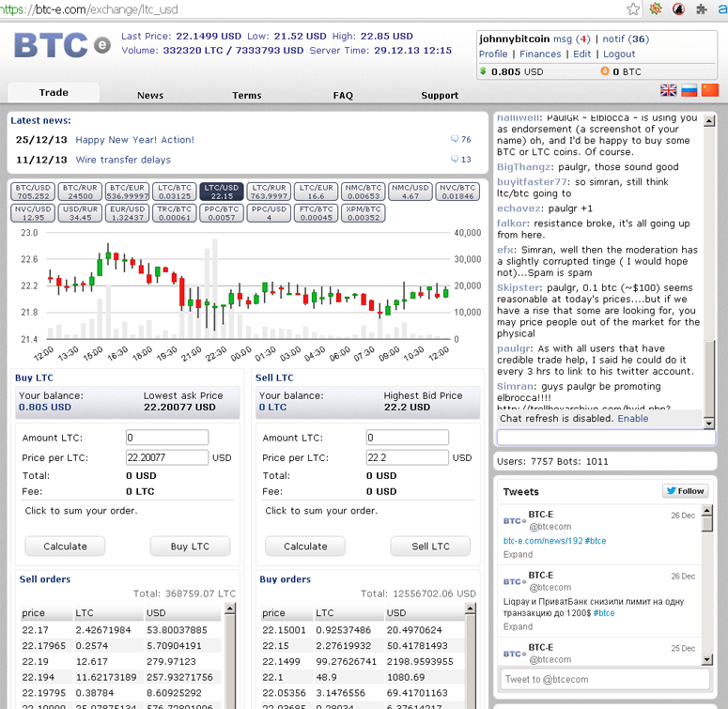The width and height of the screenshot is (728, 709).
Task: Open the FAQ tab
Action: pyautogui.click(x=343, y=95)
